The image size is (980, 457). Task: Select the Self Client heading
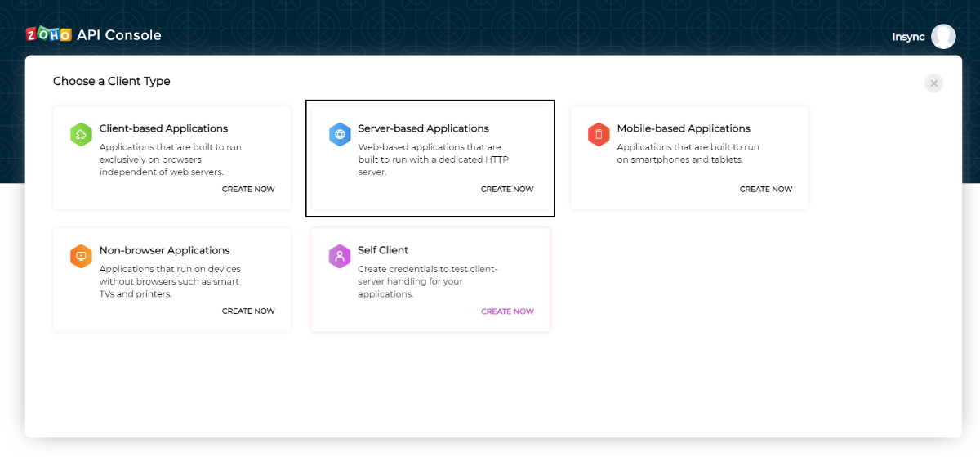tap(383, 250)
